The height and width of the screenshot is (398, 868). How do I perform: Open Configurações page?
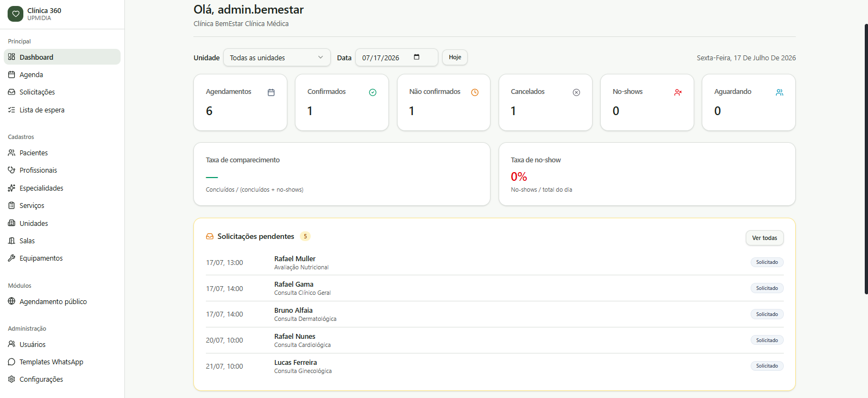(62, 379)
